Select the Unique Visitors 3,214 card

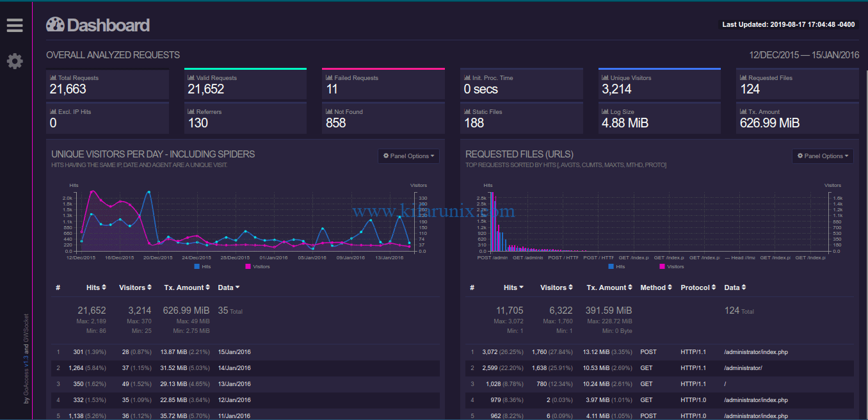659,85
